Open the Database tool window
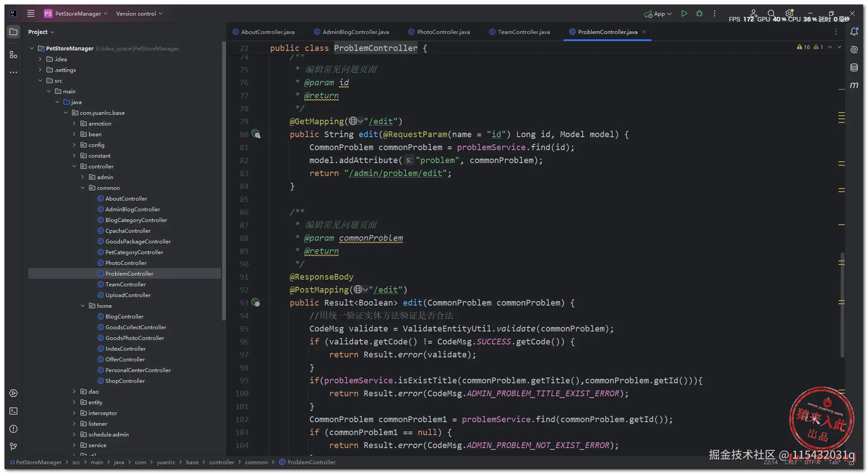The height and width of the screenshot is (474, 868). (x=854, y=67)
